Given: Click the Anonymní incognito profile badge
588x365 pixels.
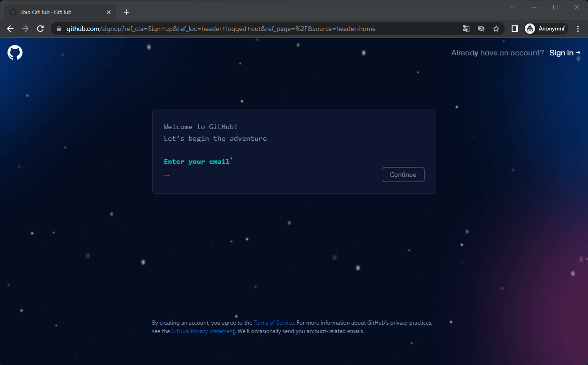Looking at the screenshot, I should click(x=545, y=29).
